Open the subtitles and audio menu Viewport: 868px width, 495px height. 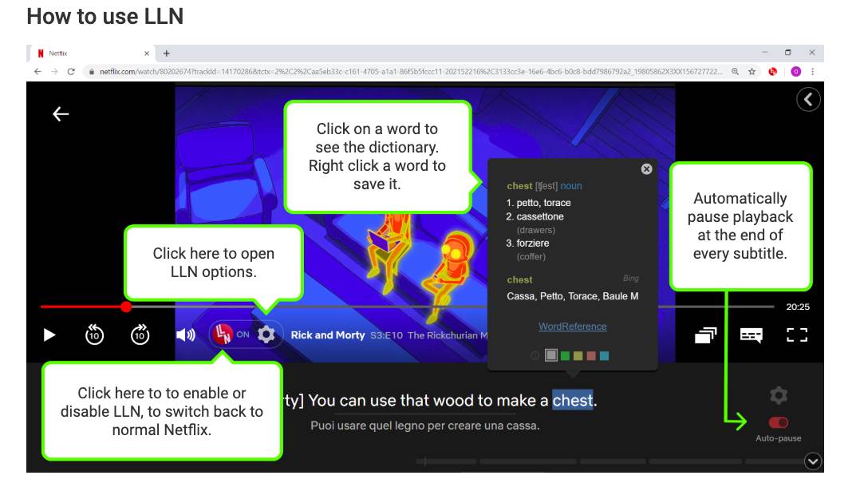coord(751,335)
